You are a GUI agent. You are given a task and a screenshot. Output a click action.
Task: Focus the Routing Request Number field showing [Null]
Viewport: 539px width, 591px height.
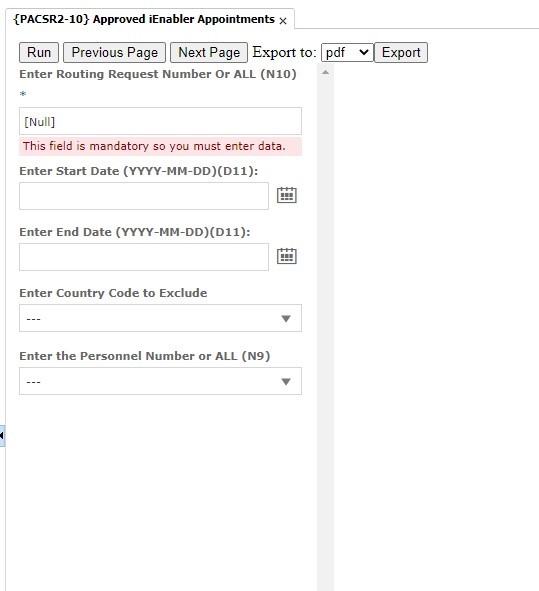pos(161,121)
